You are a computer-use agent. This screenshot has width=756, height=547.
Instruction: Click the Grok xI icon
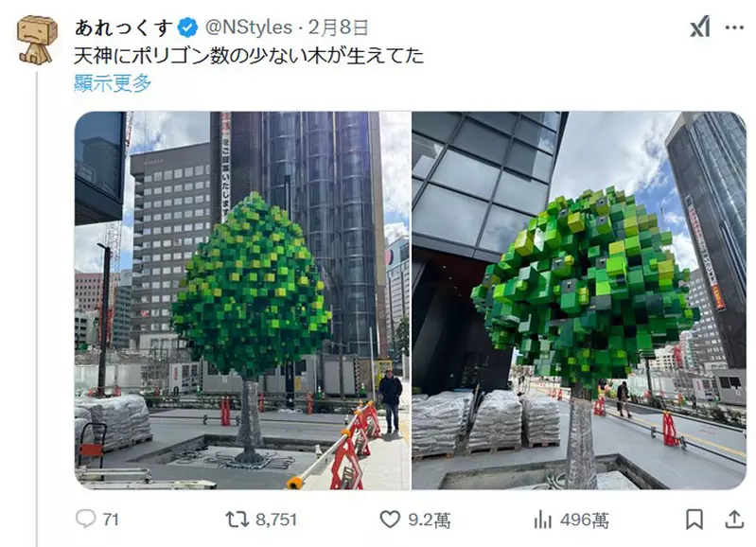click(x=700, y=26)
